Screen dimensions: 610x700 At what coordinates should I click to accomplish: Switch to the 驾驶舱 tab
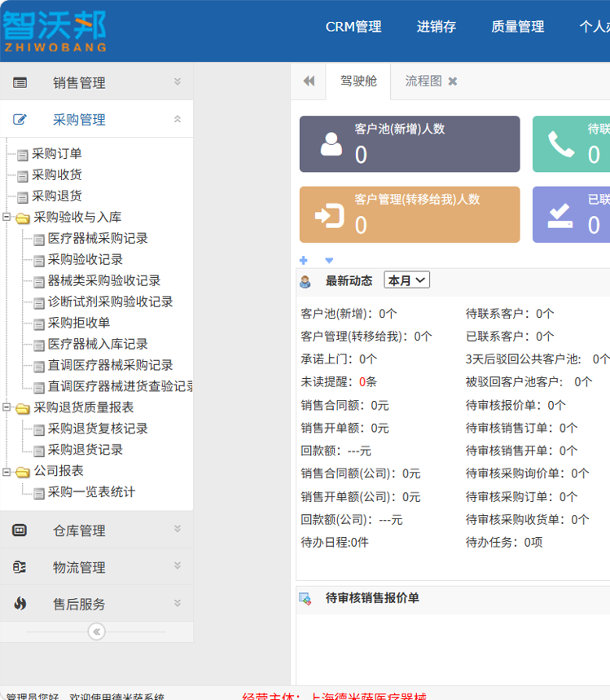358,81
